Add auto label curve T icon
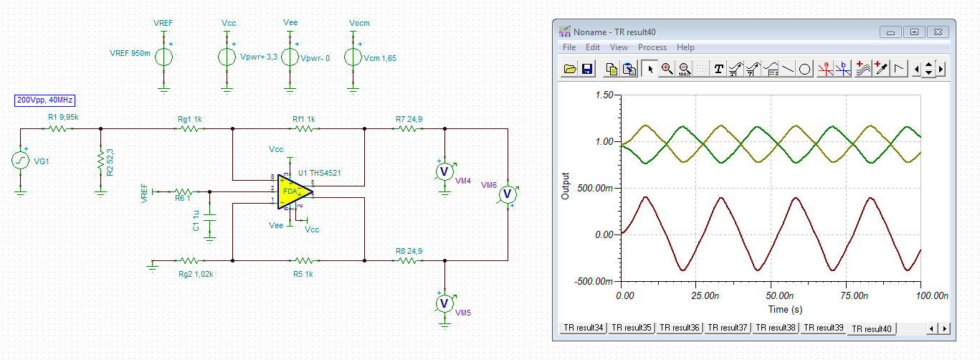The height and width of the screenshot is (360, 980). coord(736,69)
